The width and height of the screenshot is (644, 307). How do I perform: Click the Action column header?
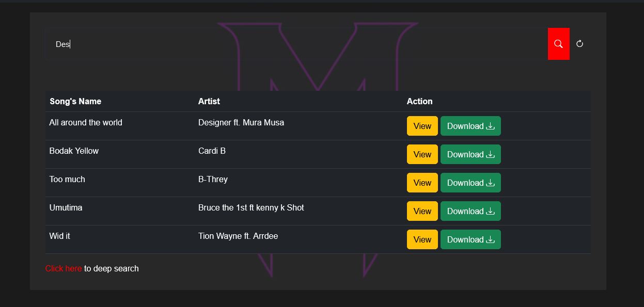[419, 101]
